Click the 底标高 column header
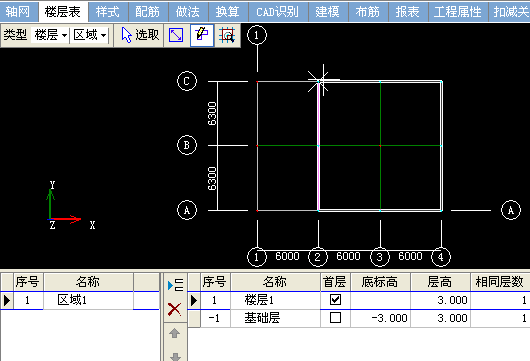This screenshot has height=361, width=530. point(380,282)
